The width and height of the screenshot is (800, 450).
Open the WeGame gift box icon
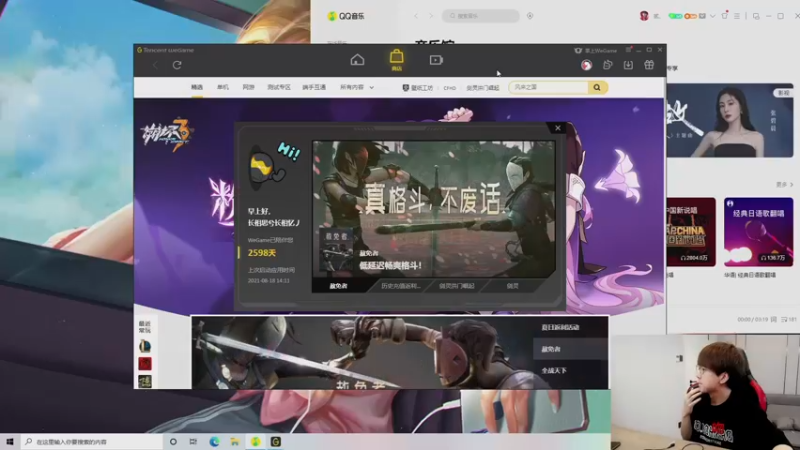(649, 65)
